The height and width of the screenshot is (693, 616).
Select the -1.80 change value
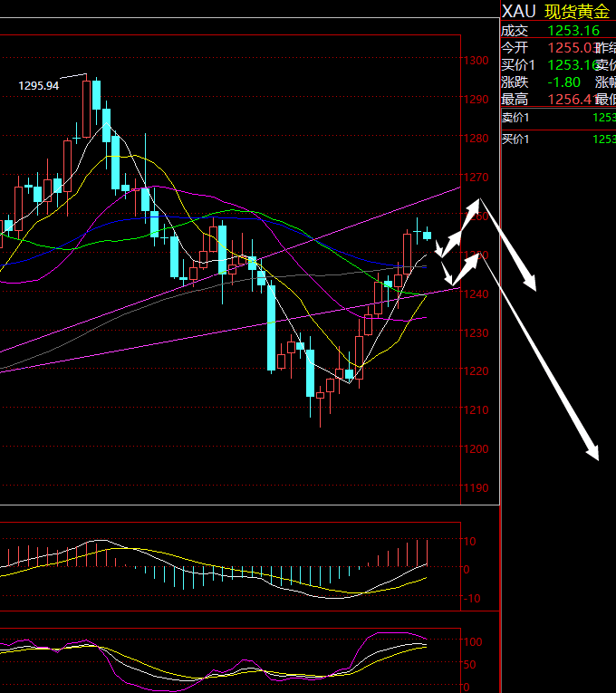(563, 82)
